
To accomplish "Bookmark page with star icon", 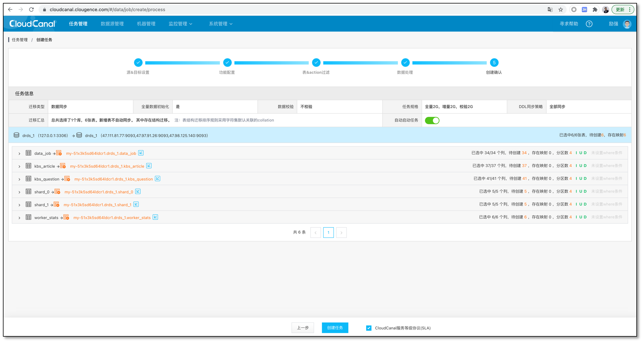I will click(561, 10).
